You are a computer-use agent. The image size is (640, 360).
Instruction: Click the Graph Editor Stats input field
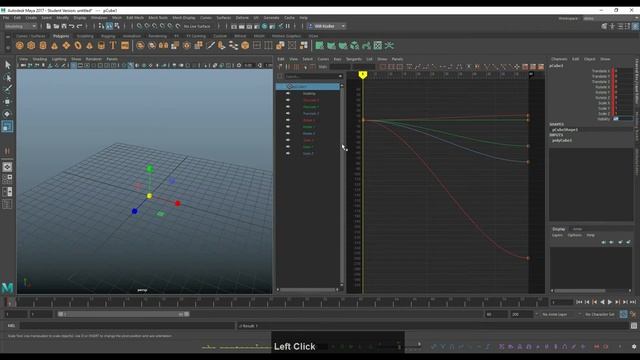(340, 67)
